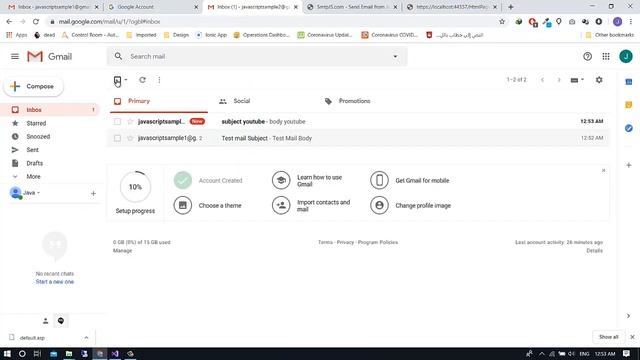The width and height of the screenshot is (640, 360).
Task: Open download item options arrow
Action: 86,338
